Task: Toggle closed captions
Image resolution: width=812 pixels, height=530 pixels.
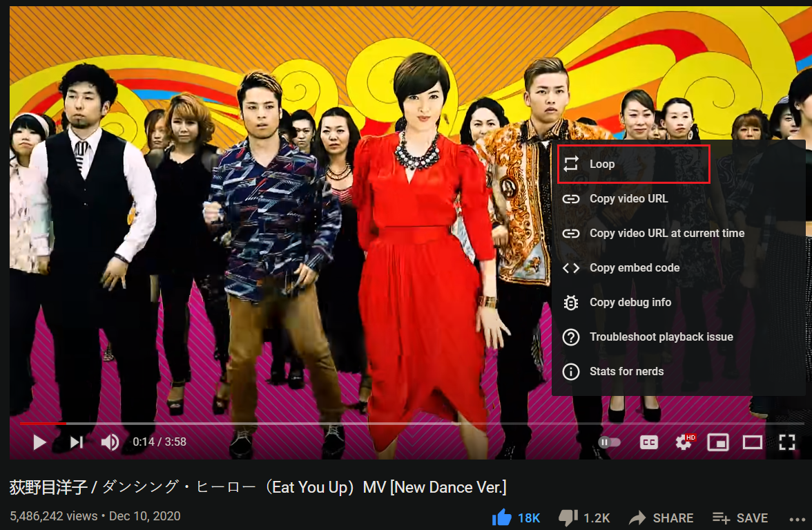Action: tap(648, 442)
